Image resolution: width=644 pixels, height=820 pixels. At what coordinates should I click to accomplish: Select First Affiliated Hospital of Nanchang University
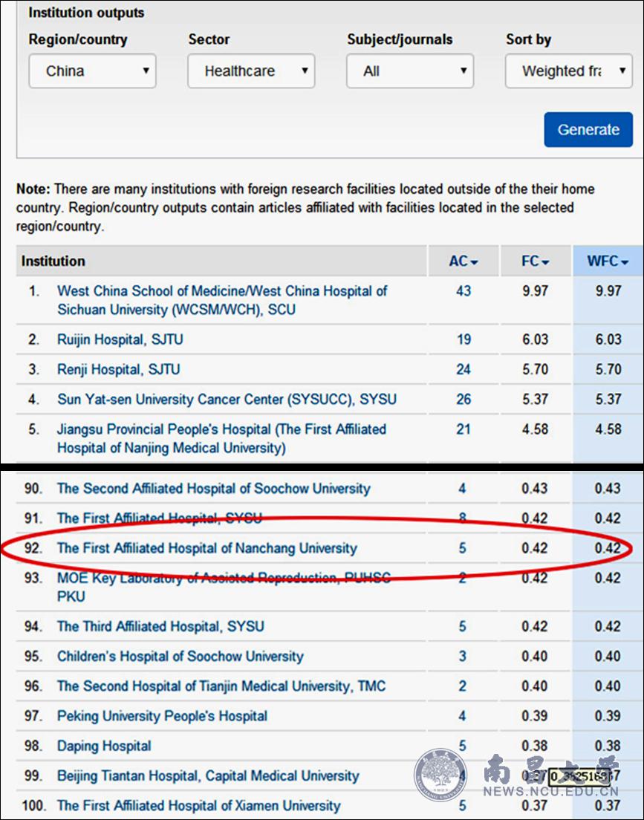coord(206,548)
